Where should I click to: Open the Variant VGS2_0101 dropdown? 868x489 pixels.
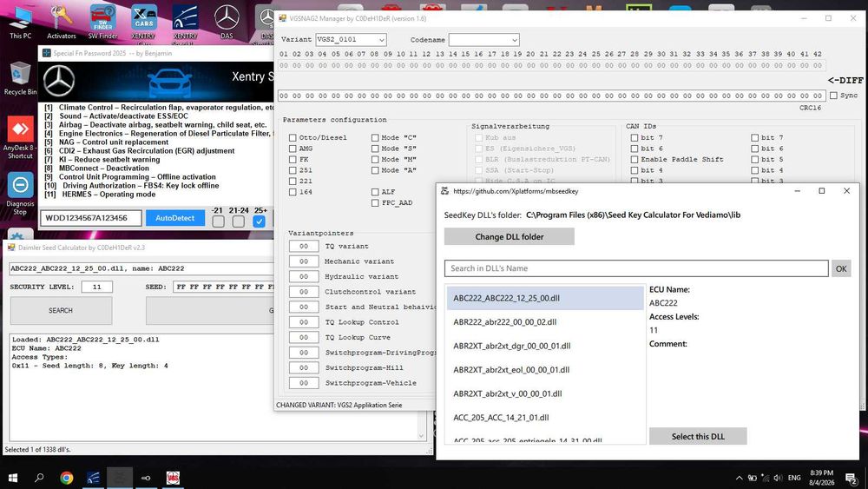[x=351, y=39]
